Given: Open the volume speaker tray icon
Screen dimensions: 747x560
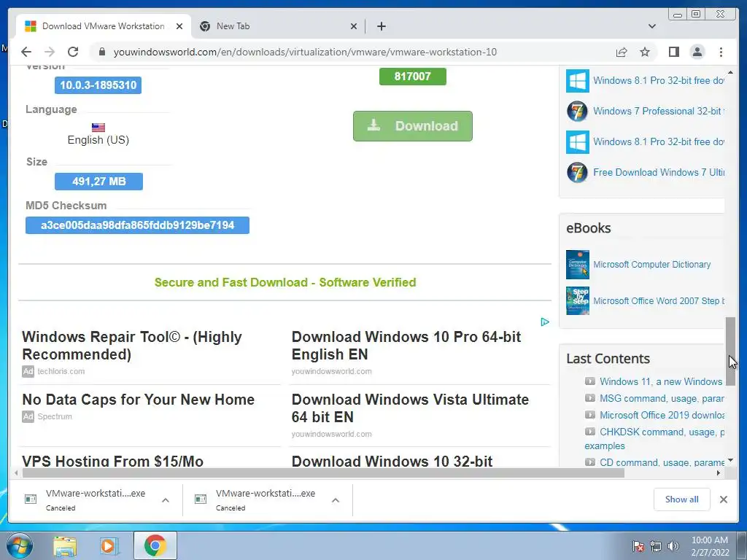Looking at the screenshot, I should click(673, 546).
